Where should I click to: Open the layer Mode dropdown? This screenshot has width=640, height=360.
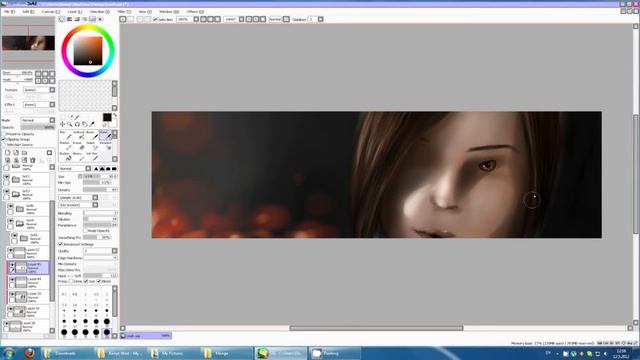(x=38, y=120)
